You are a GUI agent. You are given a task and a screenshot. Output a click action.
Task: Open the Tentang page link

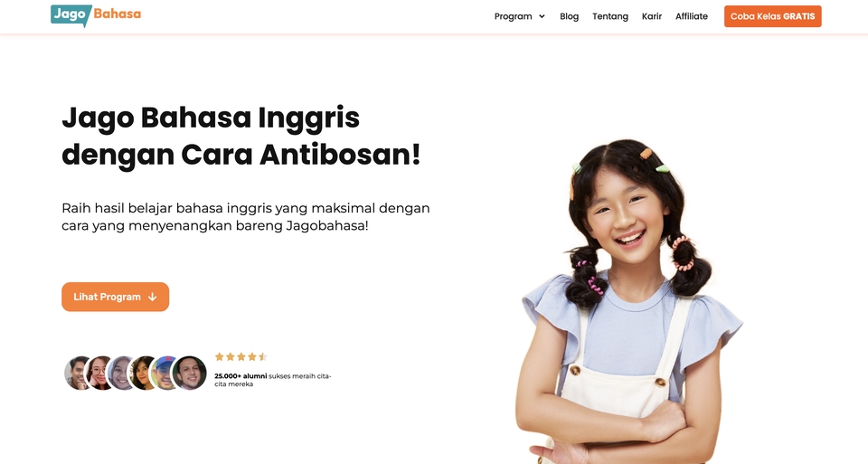(x=610, y=16)
